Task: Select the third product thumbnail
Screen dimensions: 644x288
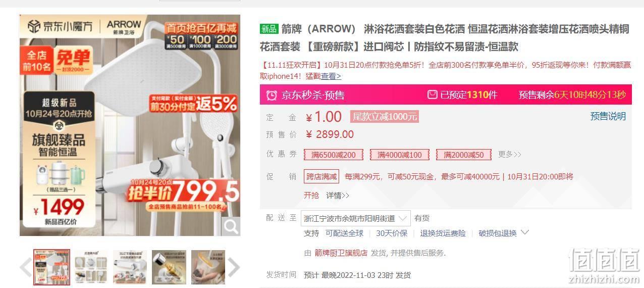Action: point(130,267)
